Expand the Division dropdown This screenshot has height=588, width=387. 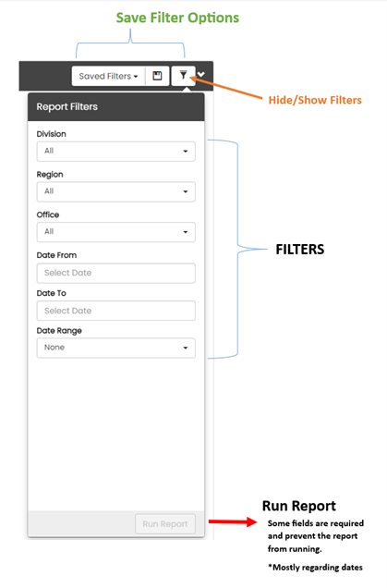pyautogui.click(x=115, y=151)
